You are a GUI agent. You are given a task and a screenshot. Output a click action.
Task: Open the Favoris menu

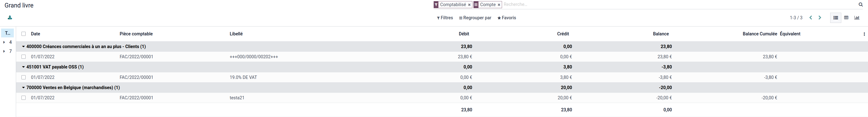pos(507,18)
